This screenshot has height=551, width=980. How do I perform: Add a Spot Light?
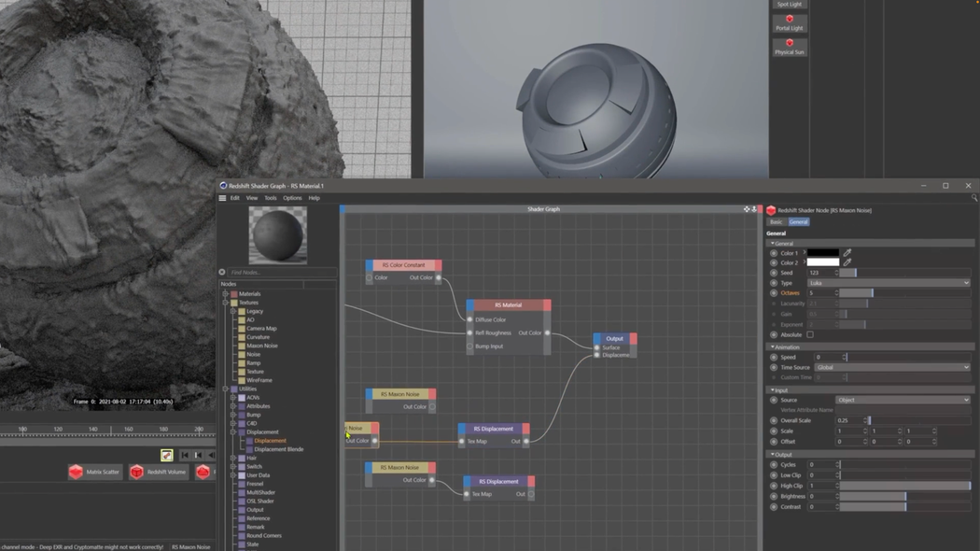coord(789,4)
